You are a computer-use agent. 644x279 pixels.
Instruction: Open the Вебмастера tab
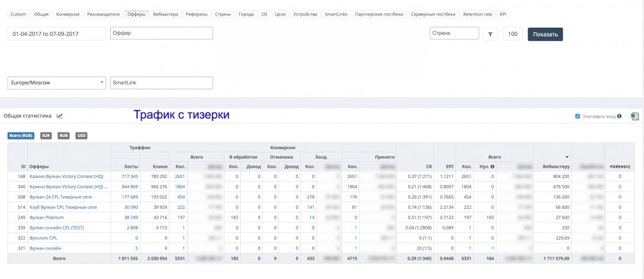pyautogui.click(x=165, y=14)
